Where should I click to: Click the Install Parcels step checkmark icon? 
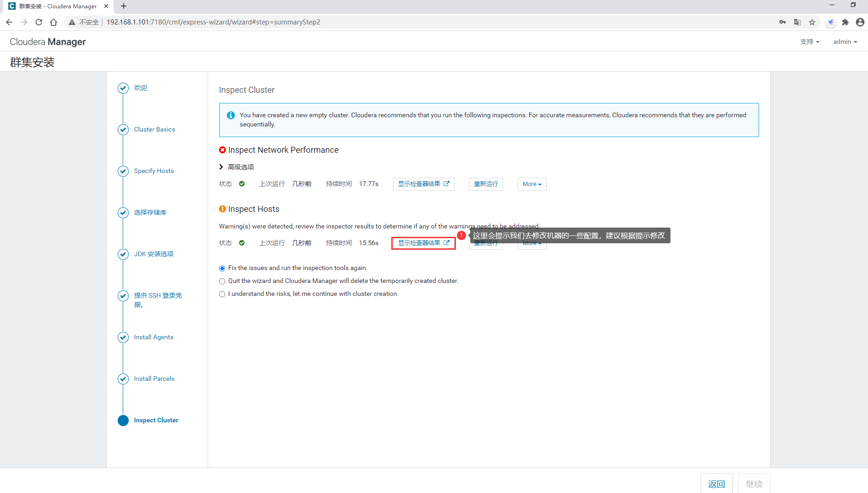tap(123, 379)
